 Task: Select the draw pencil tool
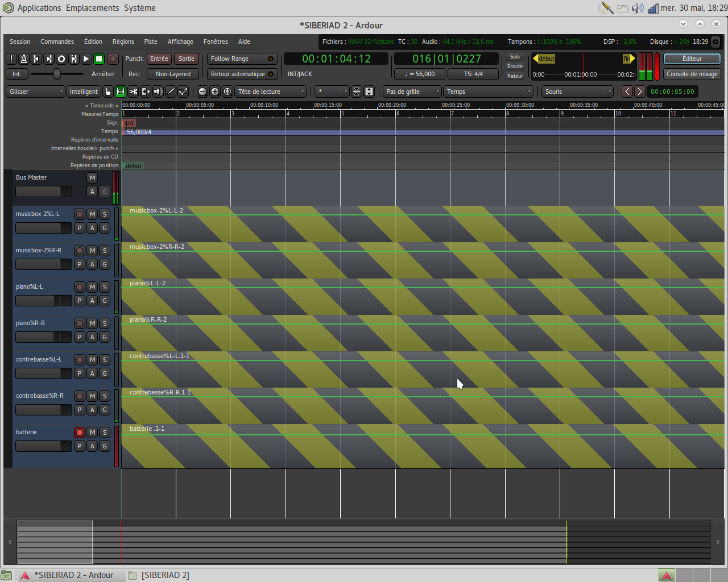[x=171, y=92]
